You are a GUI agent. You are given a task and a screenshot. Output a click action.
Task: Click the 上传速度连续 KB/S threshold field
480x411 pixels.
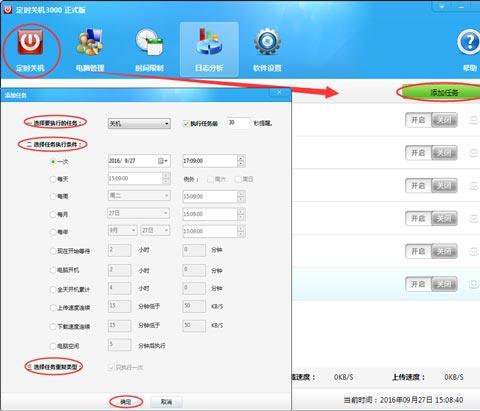pyautogui.click(x=194, y=306)
